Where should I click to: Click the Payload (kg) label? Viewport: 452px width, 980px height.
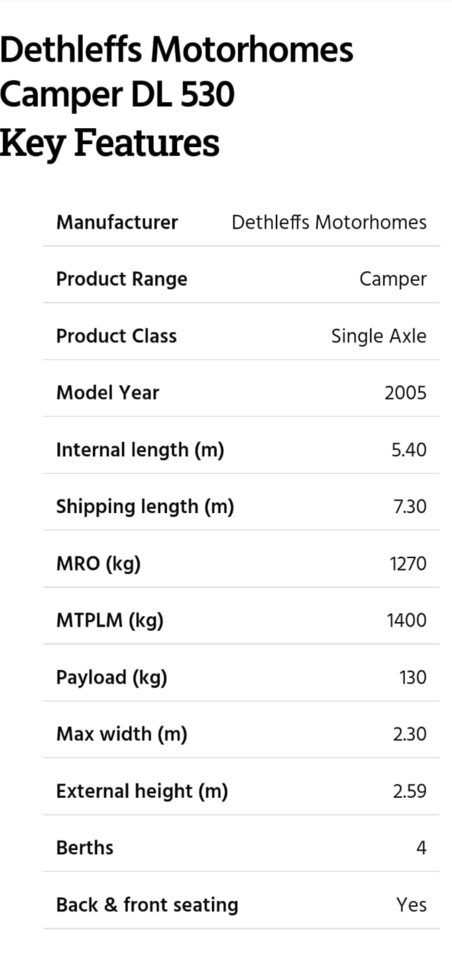pyautogui.click(x=112, y=677)
